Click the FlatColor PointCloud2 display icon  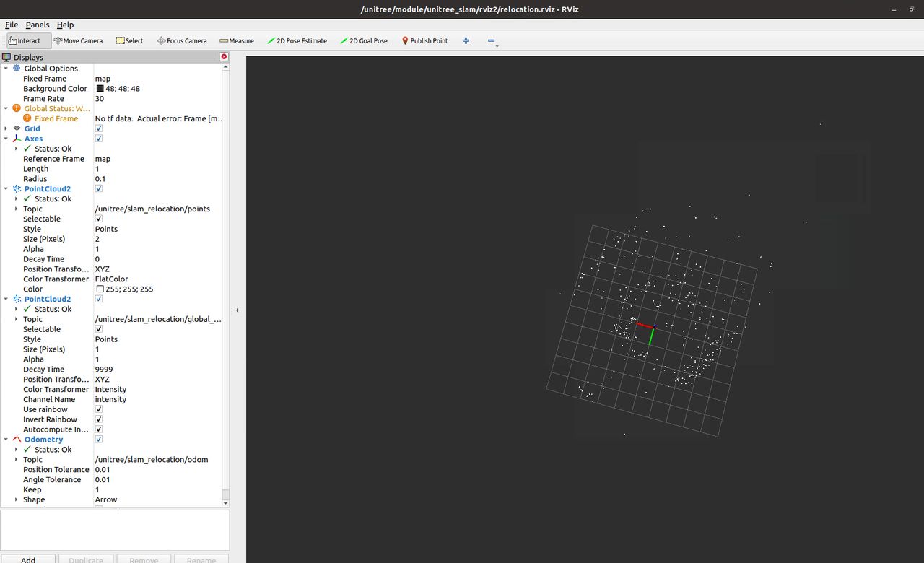(17, 188)
